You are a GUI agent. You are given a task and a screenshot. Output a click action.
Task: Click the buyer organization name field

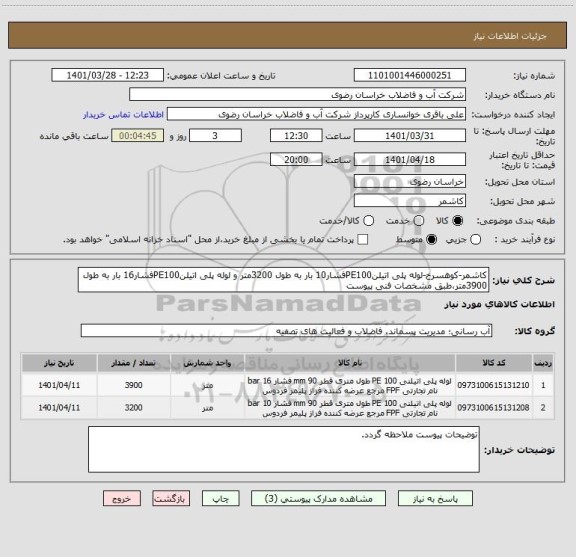coord(298,95)
